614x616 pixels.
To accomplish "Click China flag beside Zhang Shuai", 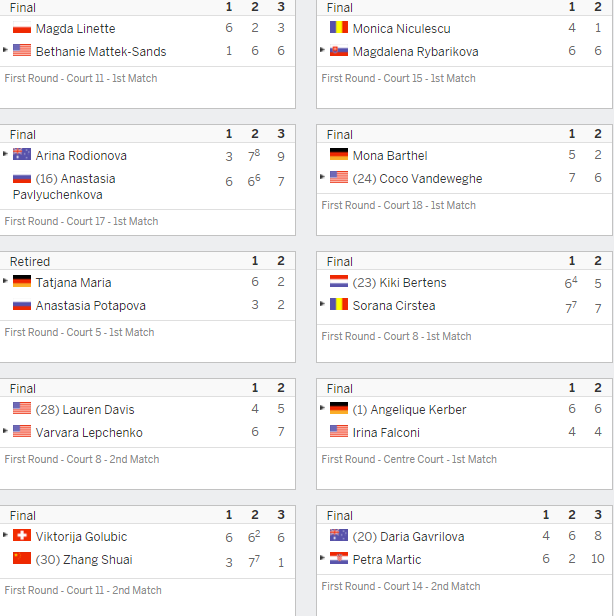I will pyautogui.click(x=22, y=559).
